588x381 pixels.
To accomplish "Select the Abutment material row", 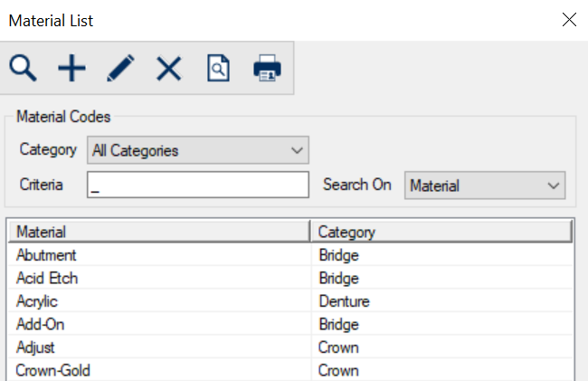I will pyautogui.click(x=46, y=255).
